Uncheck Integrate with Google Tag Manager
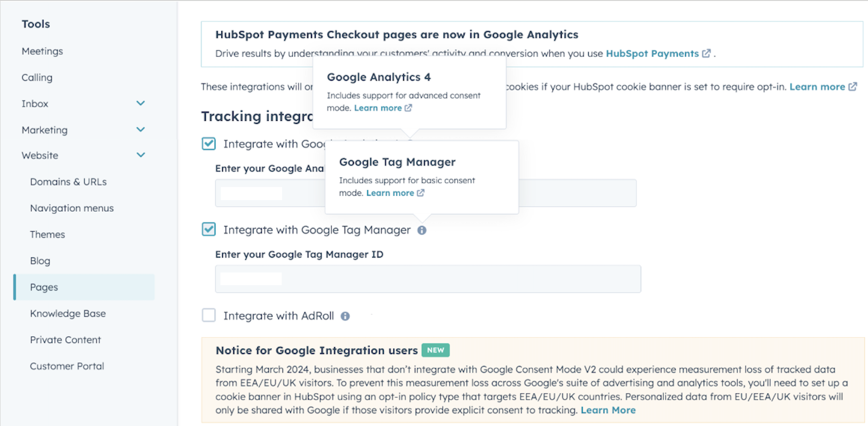The height and width of the screenshot is (426, 868). (208, 229)
